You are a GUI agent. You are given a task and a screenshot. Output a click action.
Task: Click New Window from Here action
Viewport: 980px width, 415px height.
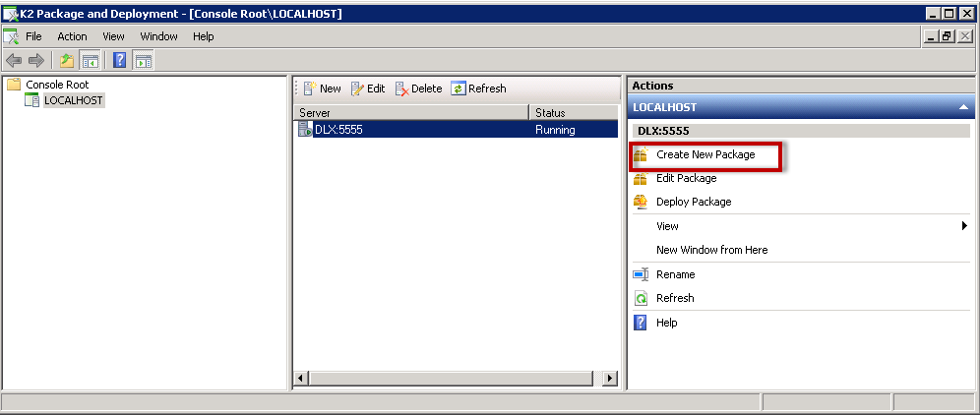[x=711, y=250]
